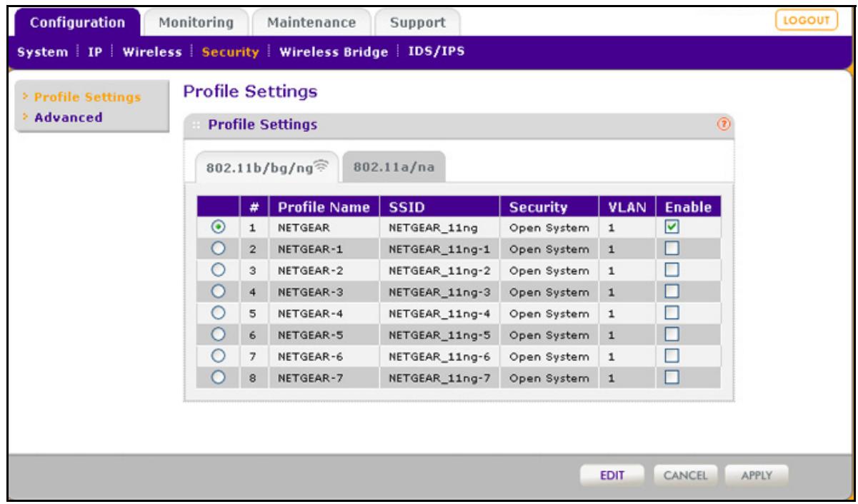The image size is (858, 504).
Task: Select radio button for NETGEAR-2 profile
Action: click(x=220, y=271)
